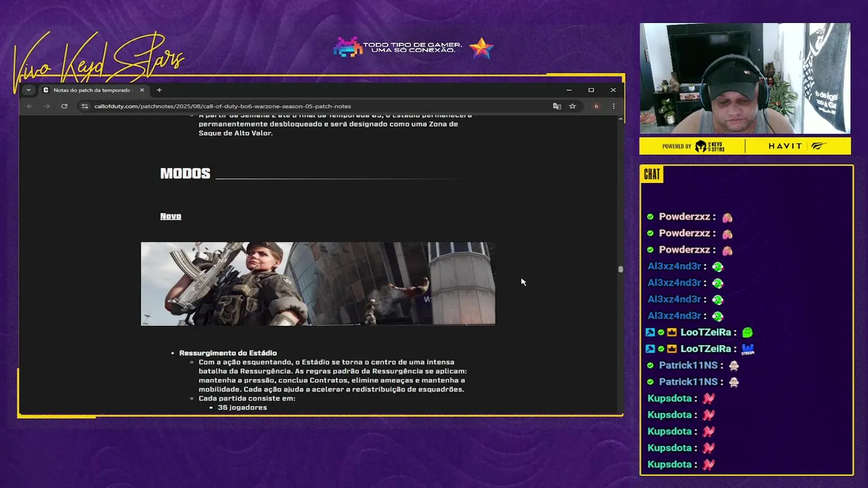Maximize the Chrome window

tap(591, 90)
